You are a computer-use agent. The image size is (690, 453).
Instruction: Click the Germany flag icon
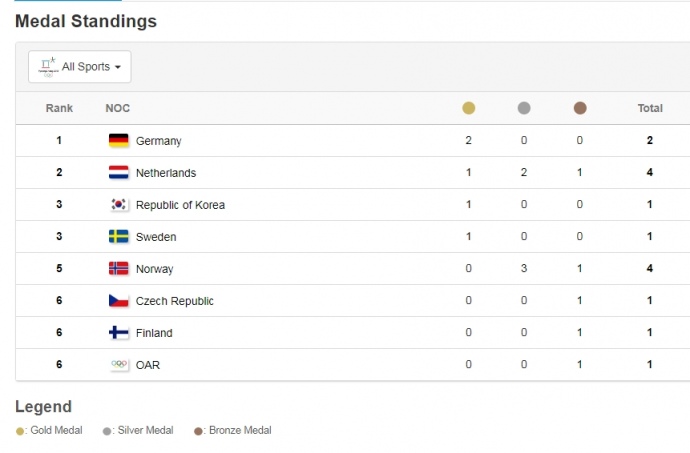coord(118,141)
